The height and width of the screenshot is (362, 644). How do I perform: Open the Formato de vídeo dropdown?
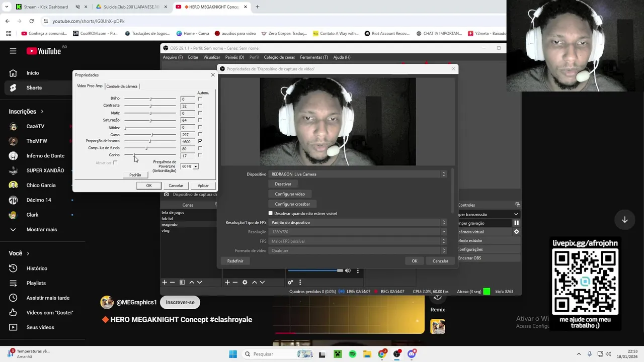pyautogui.click(x=358, y=250)
